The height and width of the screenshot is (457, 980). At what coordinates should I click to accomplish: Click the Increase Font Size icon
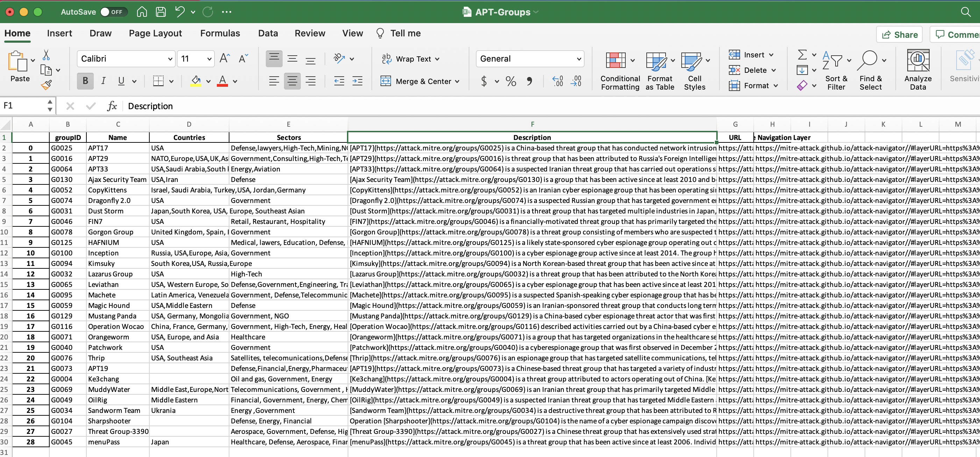pyautogui.click(x=225, y=58)
